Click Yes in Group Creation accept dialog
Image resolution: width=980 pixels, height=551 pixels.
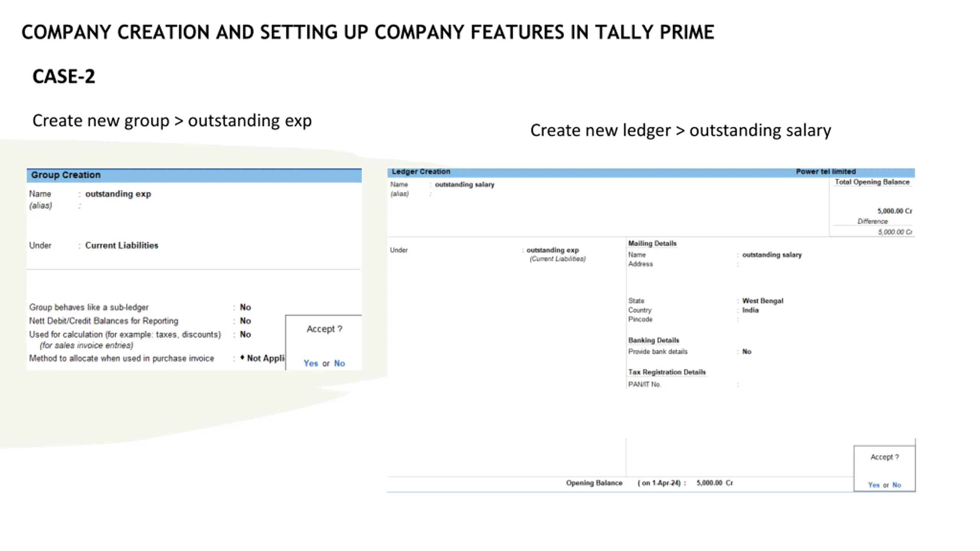point(310,363)
